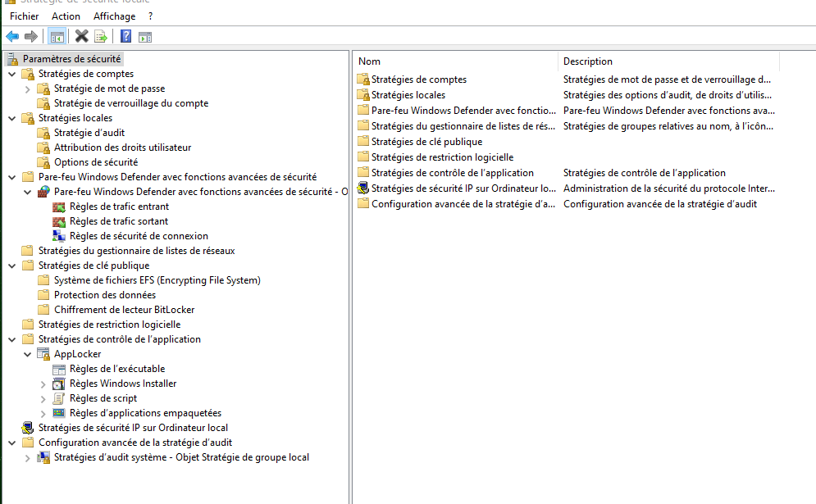The image size is (816, 504).
Task: Click the delete X toolbar icon
Action: pos(81,36)
